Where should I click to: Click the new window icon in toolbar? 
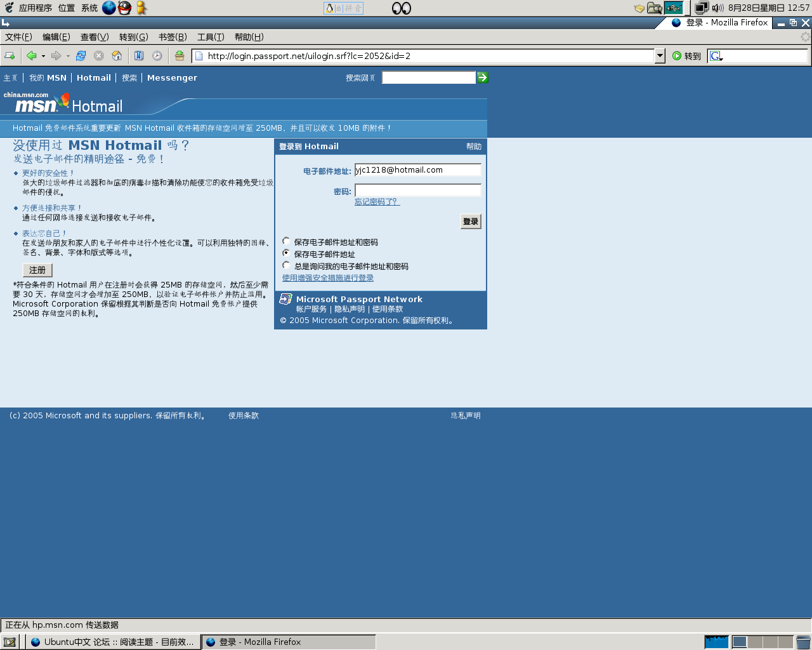pyautogui.click(x=10, y=56)
